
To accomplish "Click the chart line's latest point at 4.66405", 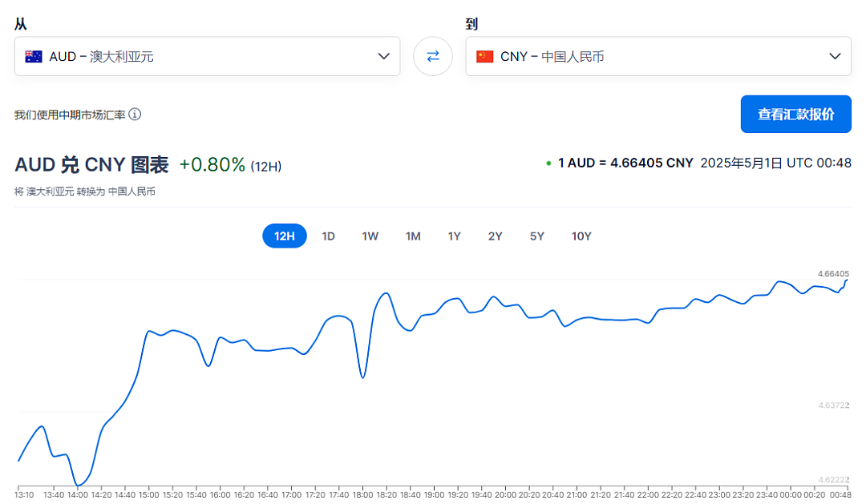I will pyautogui.click(x=846, y=280).
